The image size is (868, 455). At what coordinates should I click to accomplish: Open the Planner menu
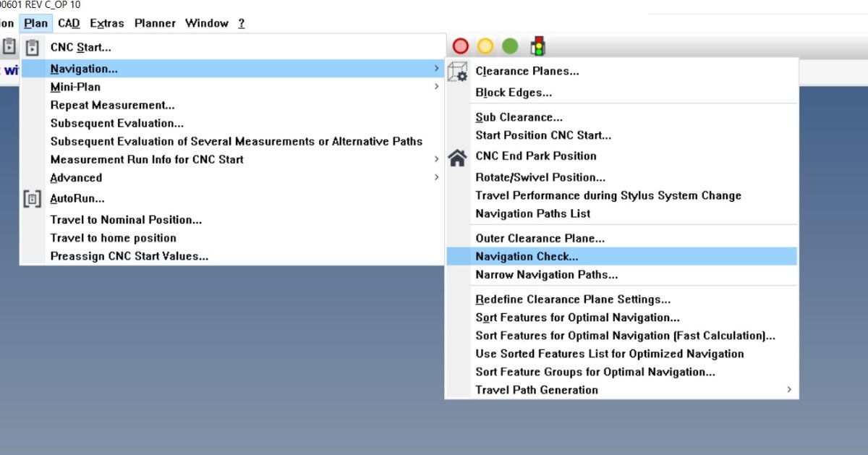[x=155, y=23]
